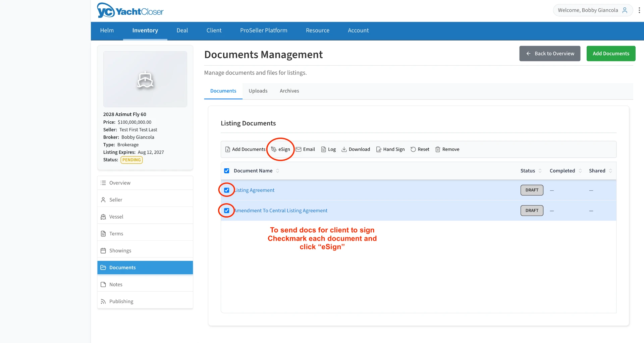Switch to the Archives tab

[289, 91]
